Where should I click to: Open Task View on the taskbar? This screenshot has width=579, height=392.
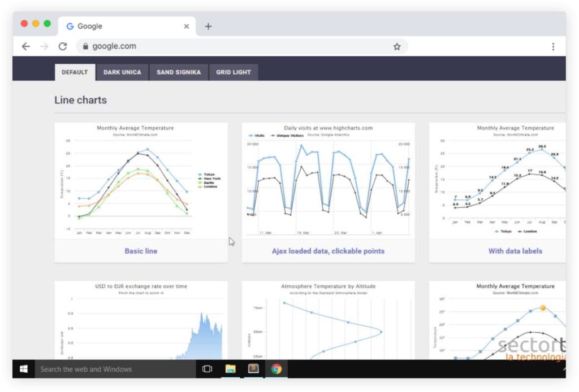(207, 369)
